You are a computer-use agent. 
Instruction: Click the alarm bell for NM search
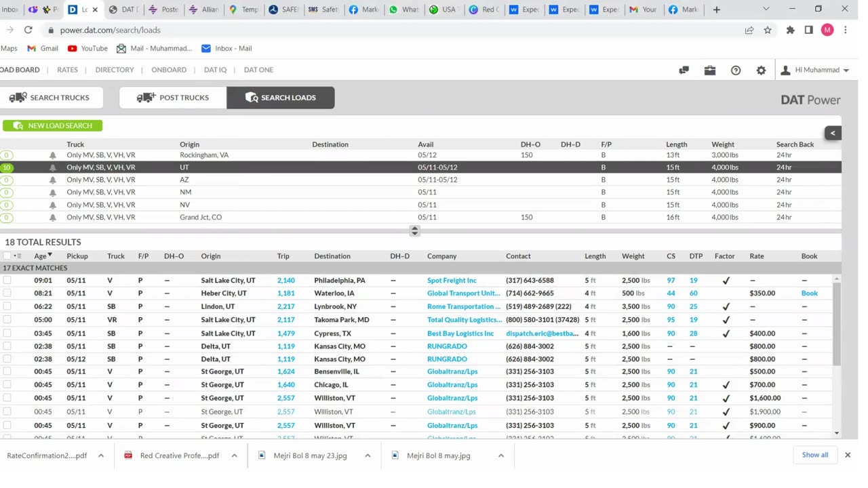53,192
